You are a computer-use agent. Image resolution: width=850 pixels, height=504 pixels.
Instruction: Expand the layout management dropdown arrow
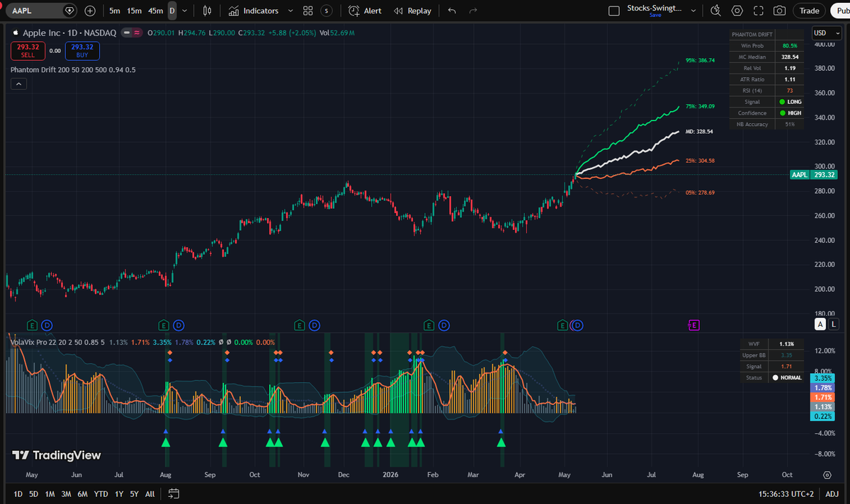693,11
